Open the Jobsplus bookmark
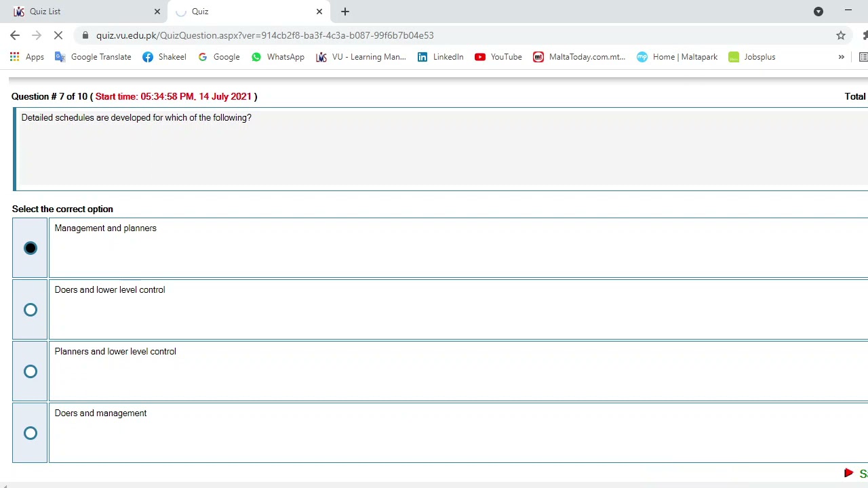The width and height of the screenshot is (868, 488). [x=751, y=57]
